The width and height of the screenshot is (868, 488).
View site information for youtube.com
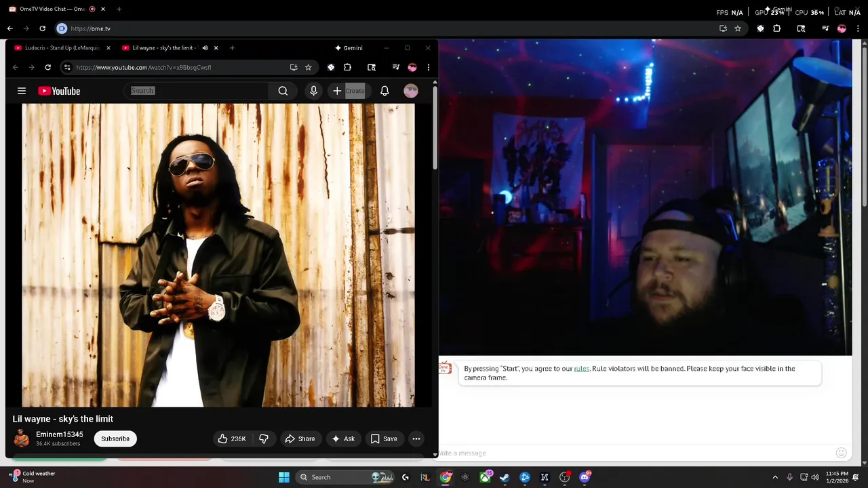click(66, 67)
